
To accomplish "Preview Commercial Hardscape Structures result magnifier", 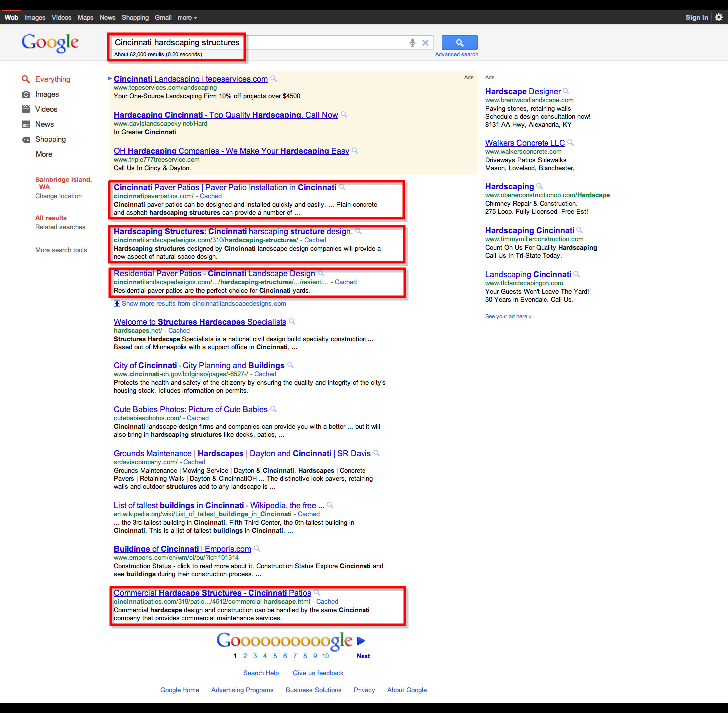I will 317,593.
